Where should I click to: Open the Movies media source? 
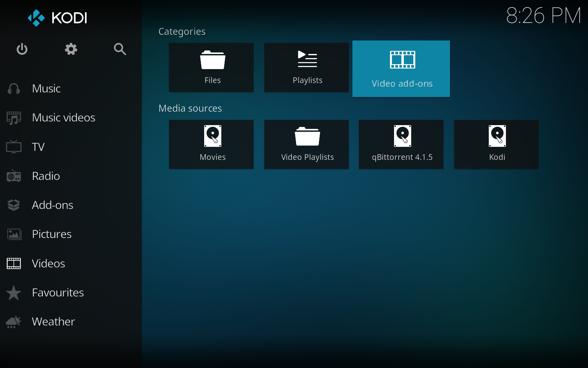click(x=212, y=144)
